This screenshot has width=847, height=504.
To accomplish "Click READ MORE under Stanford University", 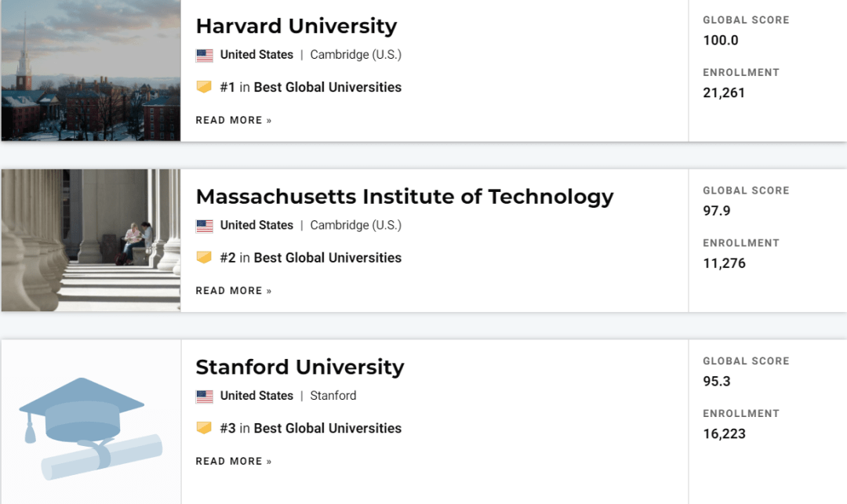I will click(234, 462).
